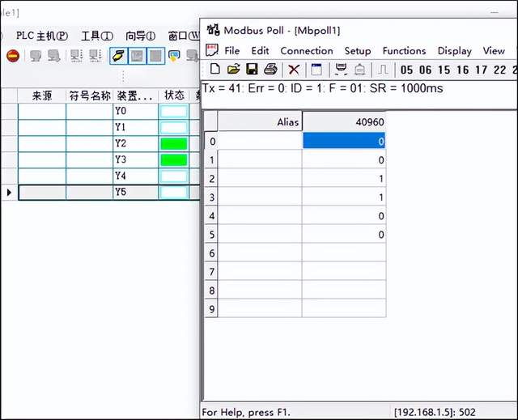This screenshot has width=518, height=420.
Task: Toggle the second highlighted PLC toolbar icon
Action: point(137,56)
